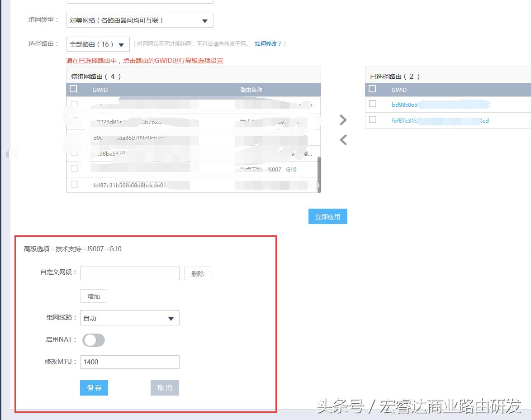This screenshot has height=420, width=531.
Task: Enable the 启用NAT switch
Action: [94, 340]
